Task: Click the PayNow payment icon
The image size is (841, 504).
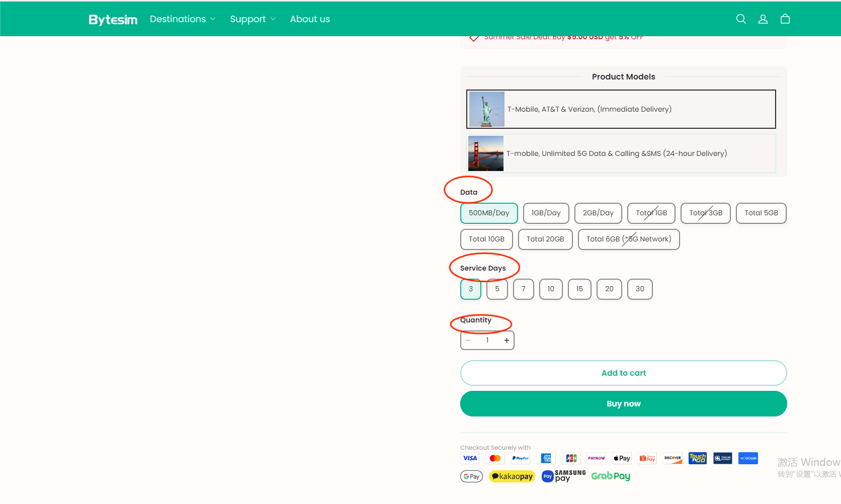Action: (597, 458)
